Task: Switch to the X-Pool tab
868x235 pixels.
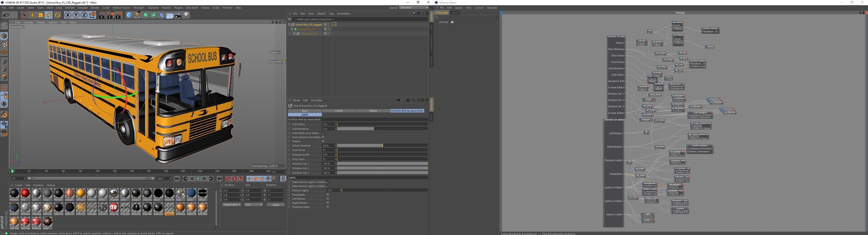Action: tap(455, 13)
